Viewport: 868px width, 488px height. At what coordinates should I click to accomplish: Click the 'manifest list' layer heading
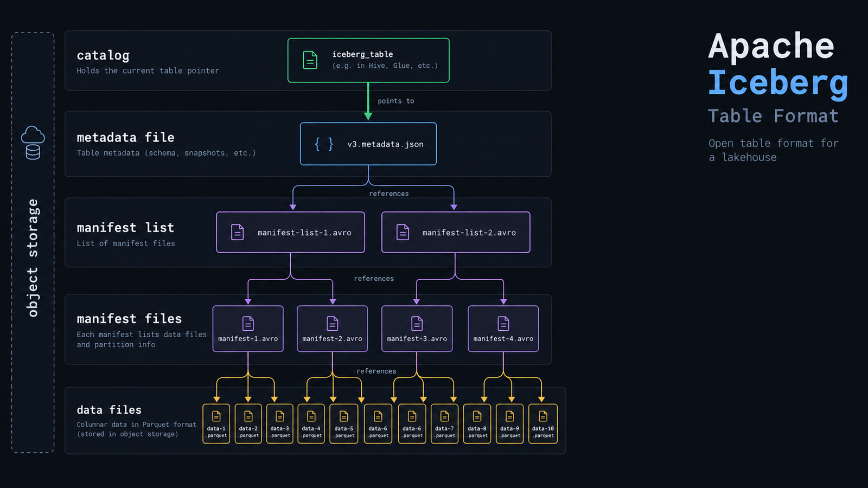(x=125, y=228)
